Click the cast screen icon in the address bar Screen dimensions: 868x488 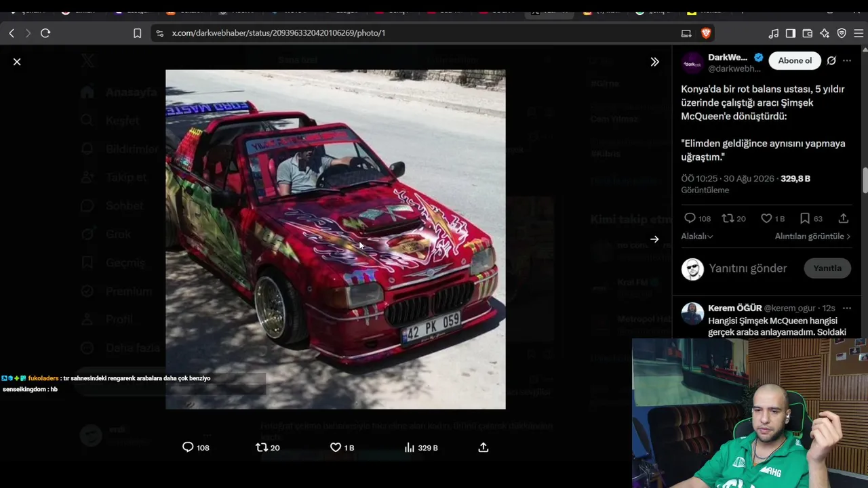coord(686,33)
